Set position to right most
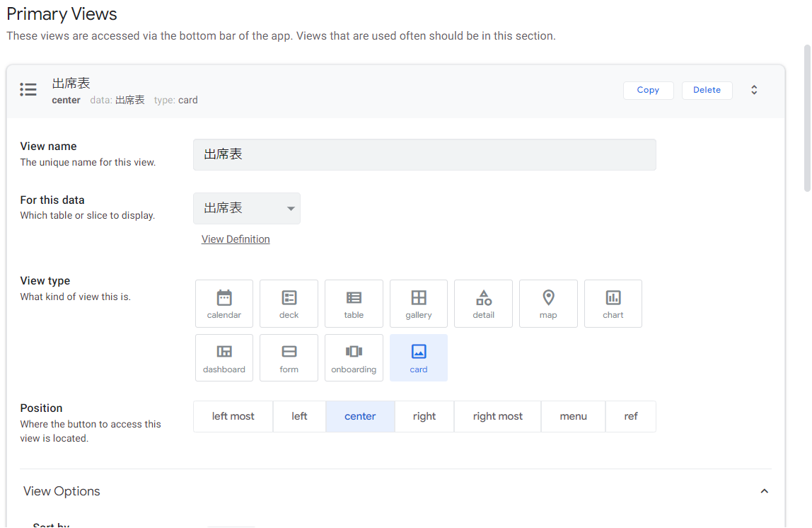812x528 pixels. (498, 417)
